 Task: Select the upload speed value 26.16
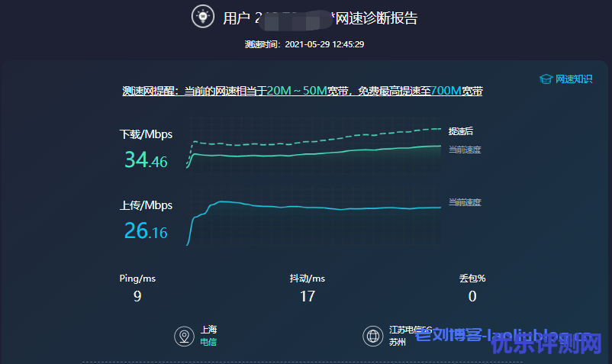pos(146,230)
